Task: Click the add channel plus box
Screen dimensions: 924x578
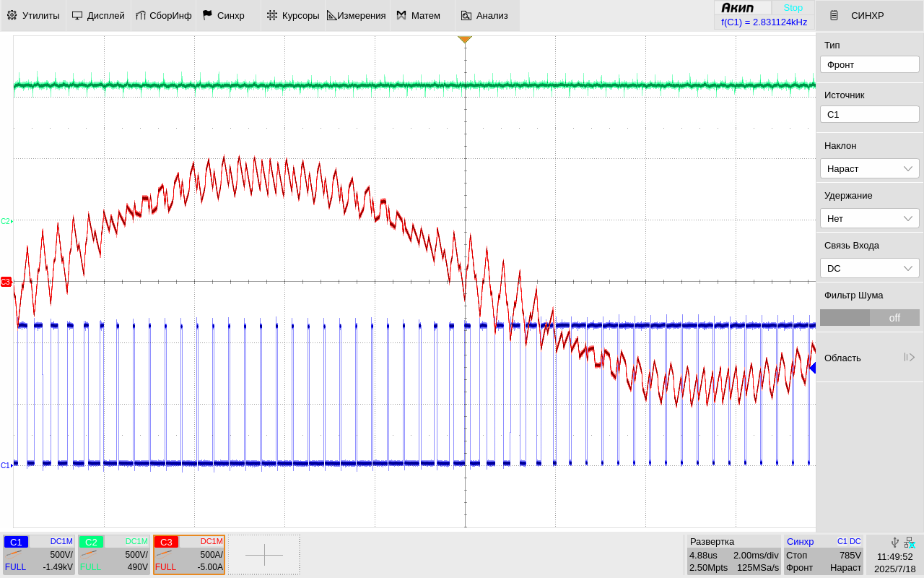Action: [x=264, y=555]
